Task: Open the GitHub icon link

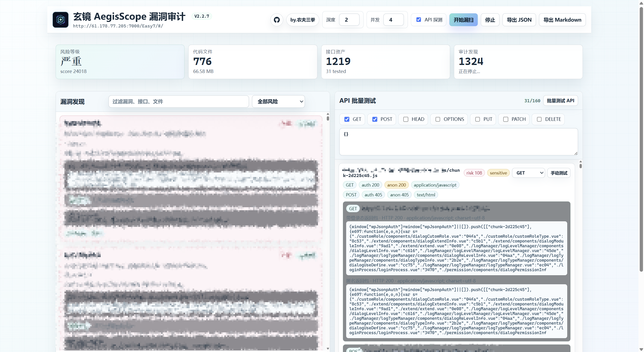Action: tap(277, 20)
